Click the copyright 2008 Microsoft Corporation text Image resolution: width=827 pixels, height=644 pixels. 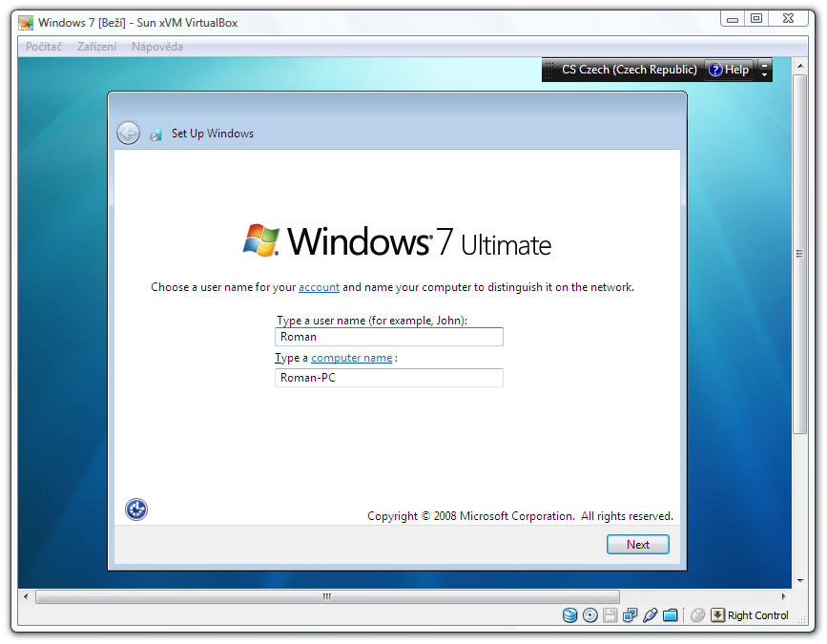pyautogui.click(x=520, y=516)
